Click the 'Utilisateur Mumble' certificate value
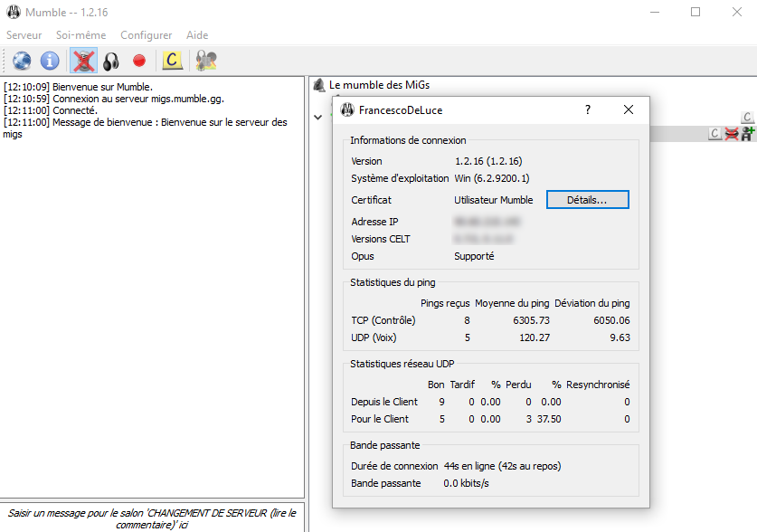Screen dimensions: 757x532 (x=494, y=200)
